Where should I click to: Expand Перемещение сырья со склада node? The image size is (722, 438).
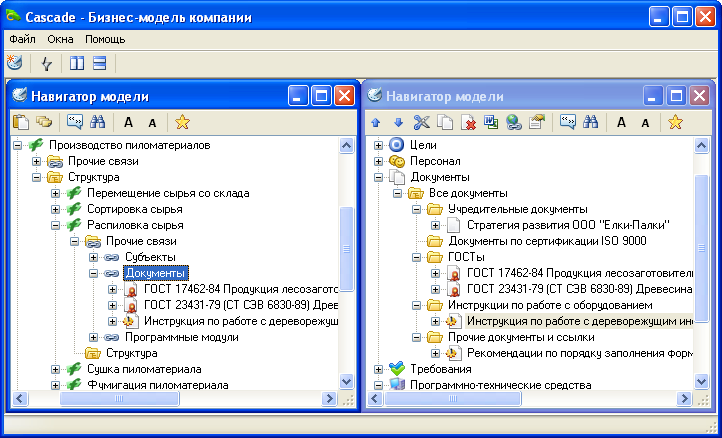tap(55, 193)
